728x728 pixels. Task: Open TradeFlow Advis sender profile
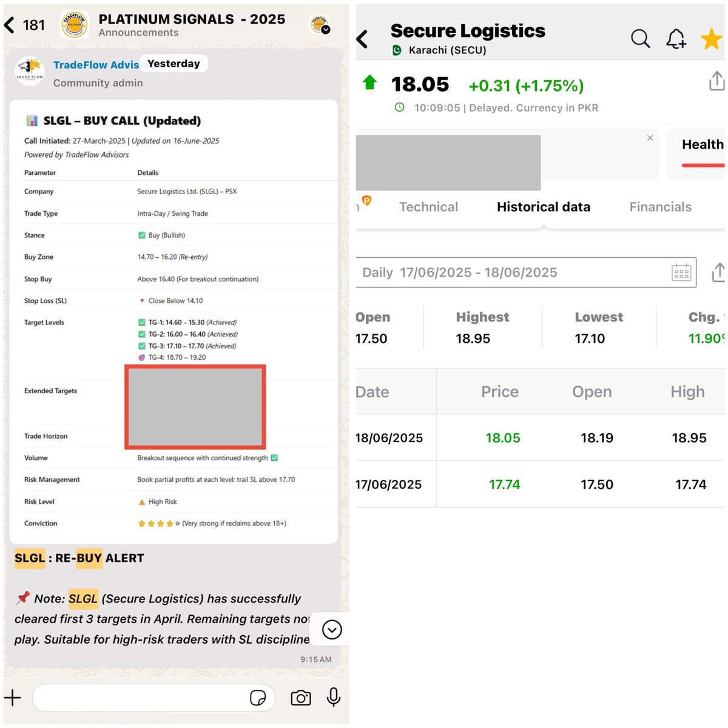[96, 64]
